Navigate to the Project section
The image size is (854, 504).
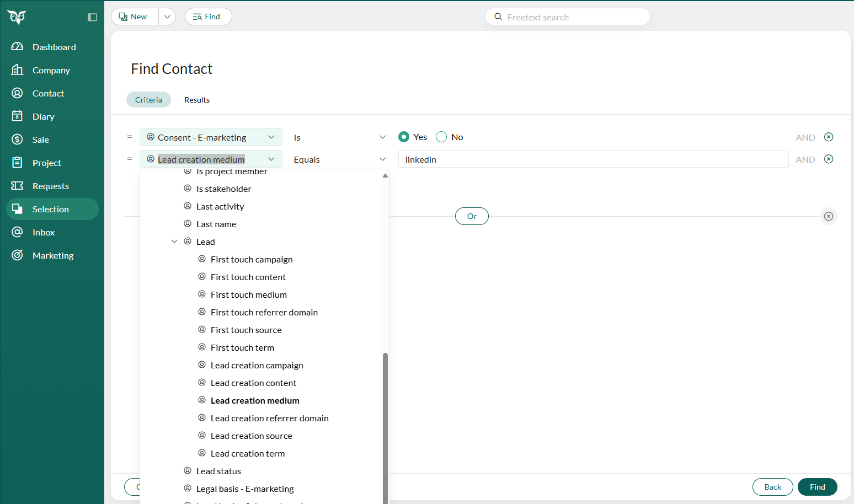[46, 163]
